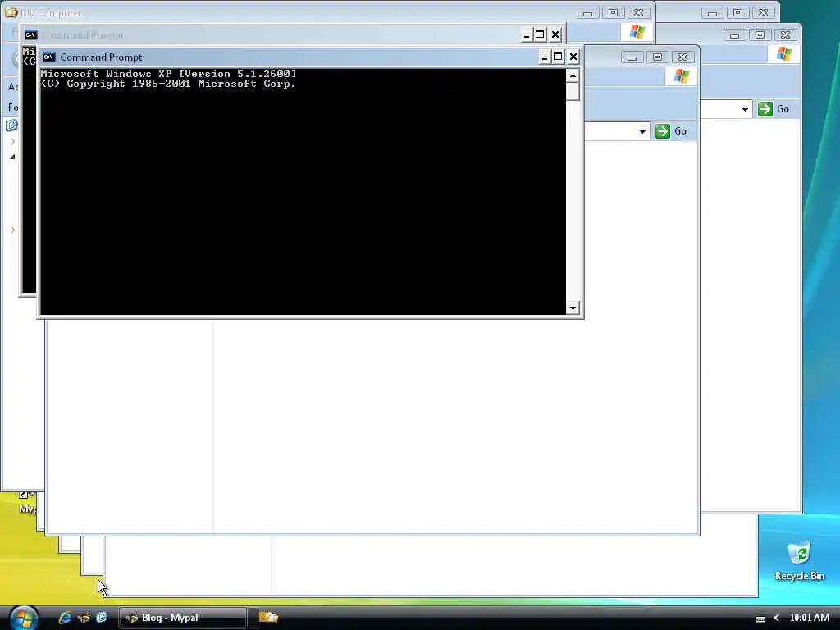The height and width of the screenshot is (630, 840).
Task: Click Go button in far-right explorer window
Action: point(774,109)
